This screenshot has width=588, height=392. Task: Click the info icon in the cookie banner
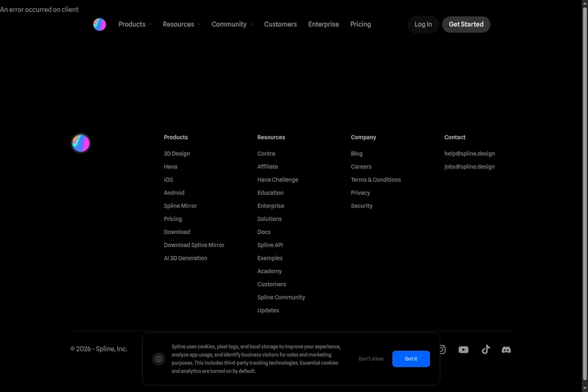[x=159, y=359]
